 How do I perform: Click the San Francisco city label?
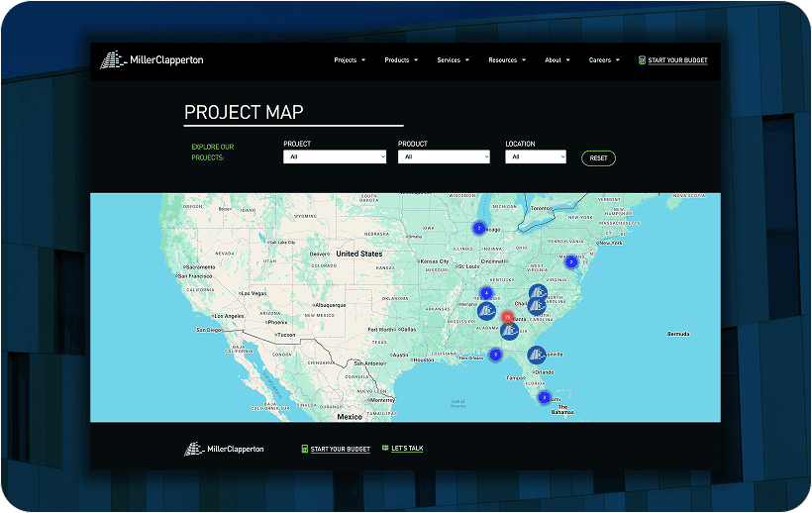196,276
